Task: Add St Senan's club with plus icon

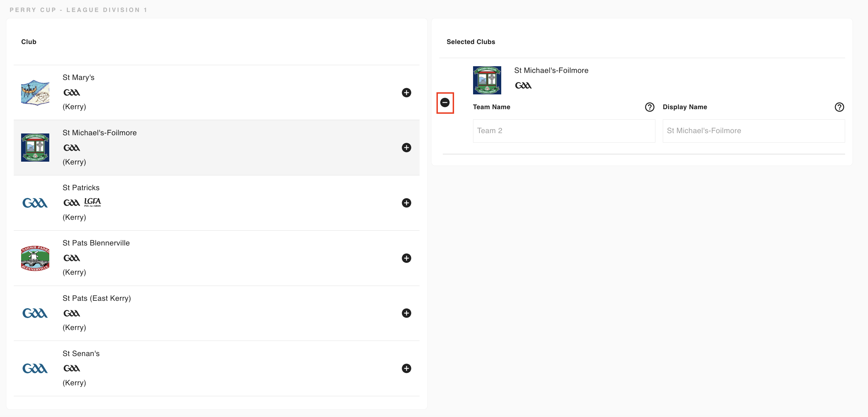Action: [407, 368]
